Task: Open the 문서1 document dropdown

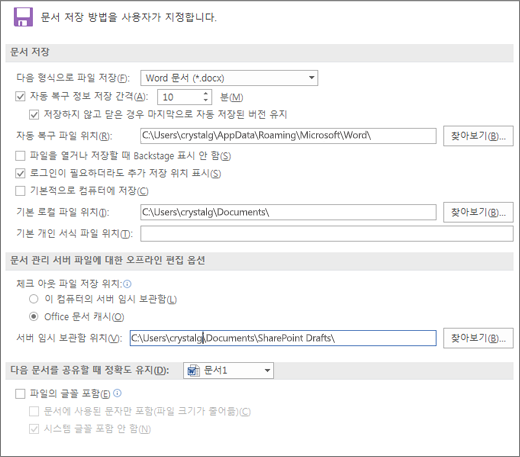Action: [228, 370]
